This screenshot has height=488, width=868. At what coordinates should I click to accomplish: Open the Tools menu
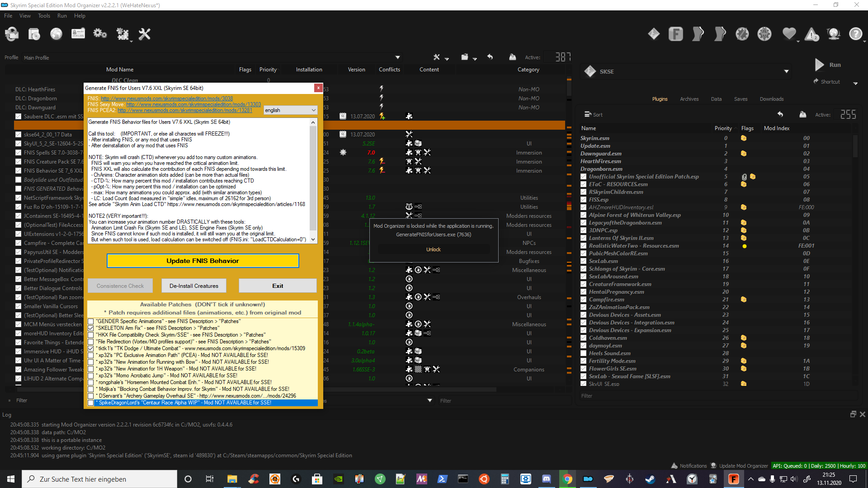pyautogui.click(x=44, y=16)
